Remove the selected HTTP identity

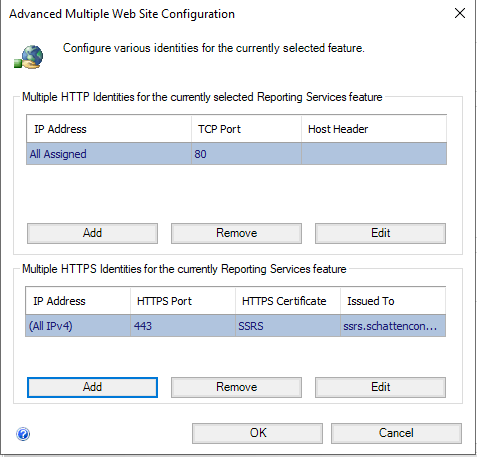(x=236, y=233)
